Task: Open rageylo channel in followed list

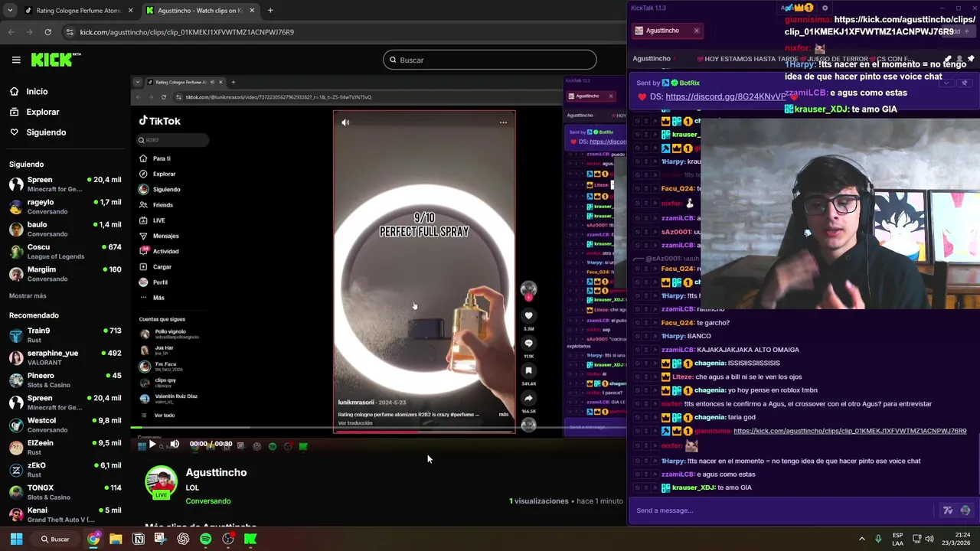Action: (65, 207)
